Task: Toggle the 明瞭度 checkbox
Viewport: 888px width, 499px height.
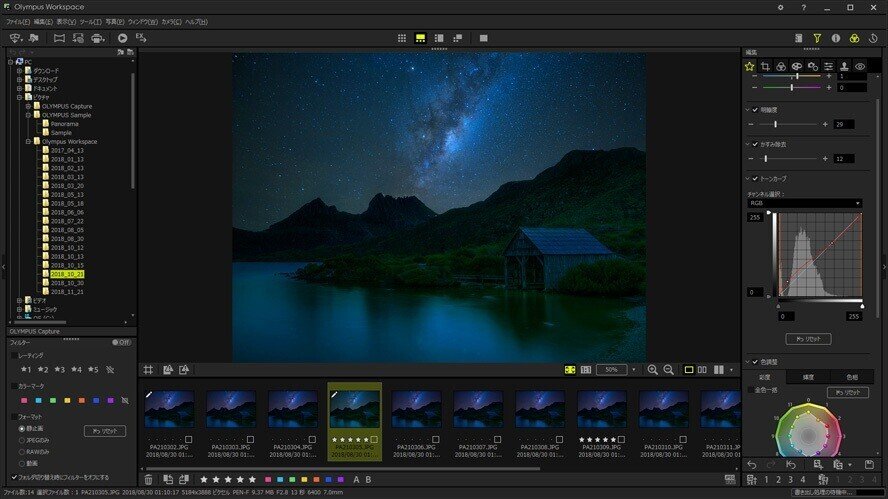Action: point(755,110)
